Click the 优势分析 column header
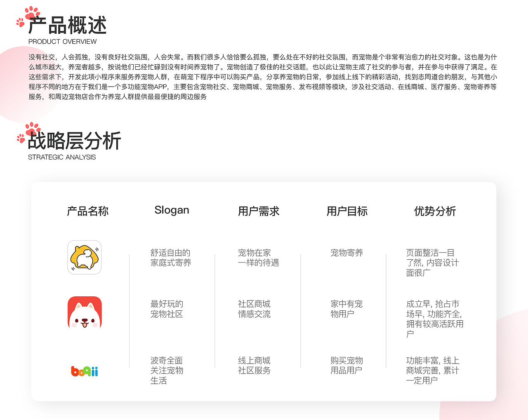 pos(434,211)
